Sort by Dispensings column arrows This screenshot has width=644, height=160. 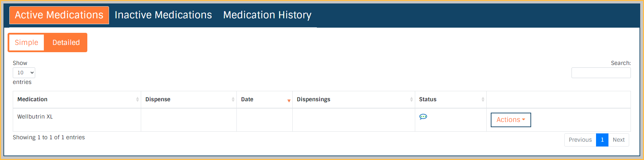[x=411, y=100]
